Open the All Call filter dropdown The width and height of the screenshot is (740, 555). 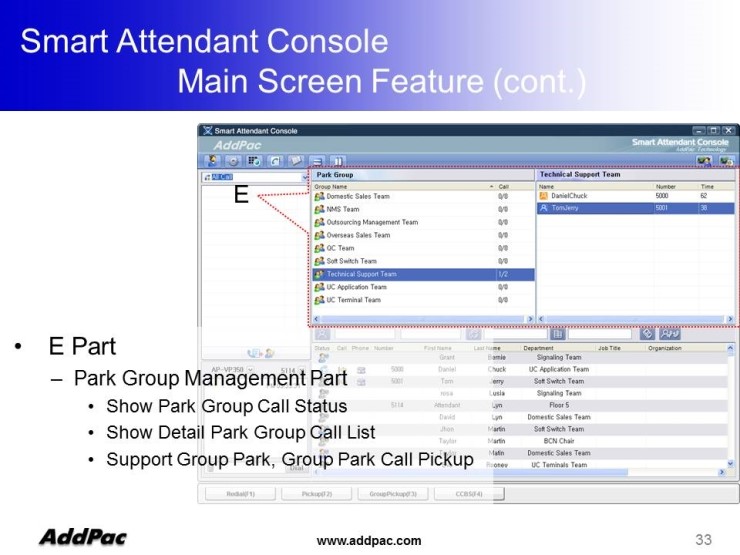click(305, 177)
